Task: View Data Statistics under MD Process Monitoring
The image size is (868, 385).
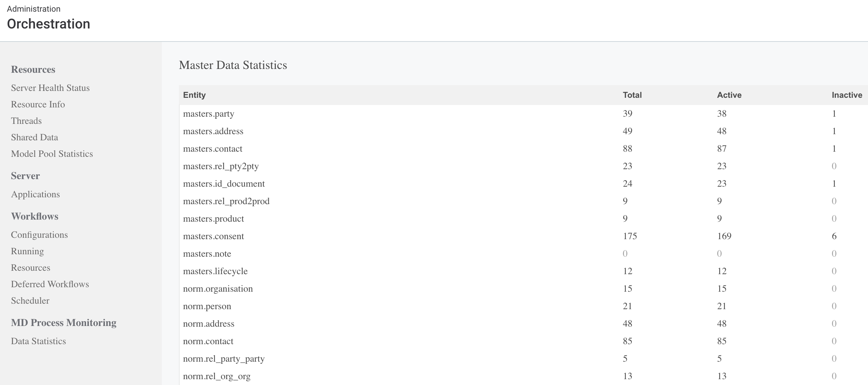Action: (39, 341)
